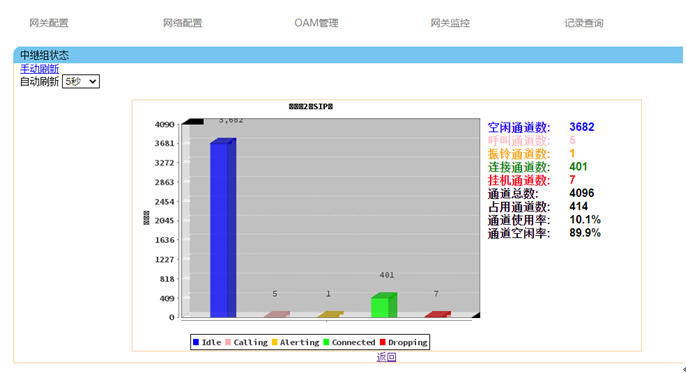Open the OAM管理 menu
Viewport: 686px width, 373px height.
316,23
